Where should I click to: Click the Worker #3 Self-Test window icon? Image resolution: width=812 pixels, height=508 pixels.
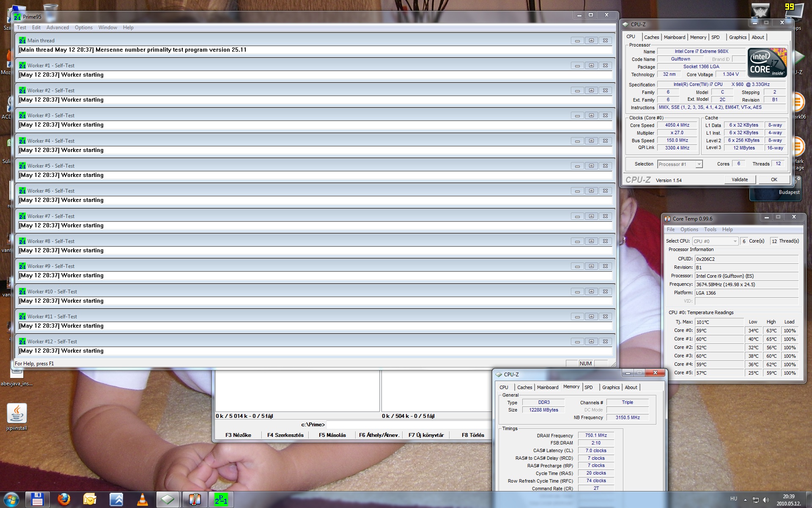[x=22, y=115]
